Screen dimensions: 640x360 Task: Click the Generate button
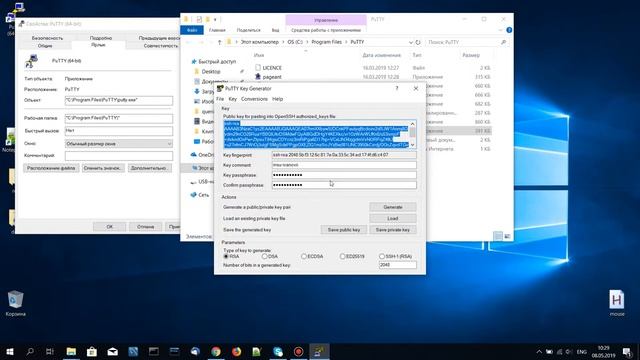[x=393, y=207]
